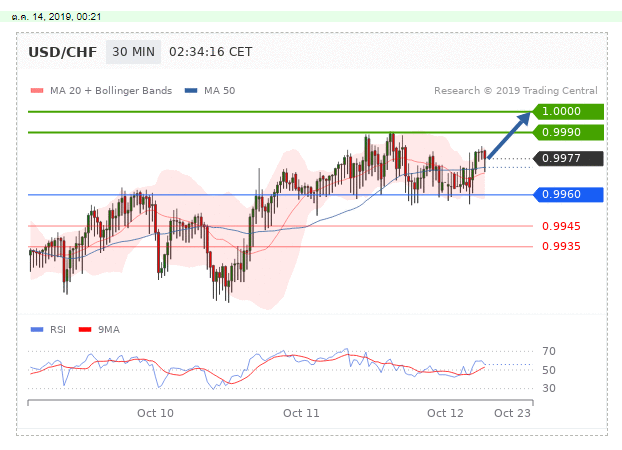Viewport: 622px width, 450px height.
Task: Click the 9MA red legend swatch
Action: pyautogui.click(x=85, y=330)
